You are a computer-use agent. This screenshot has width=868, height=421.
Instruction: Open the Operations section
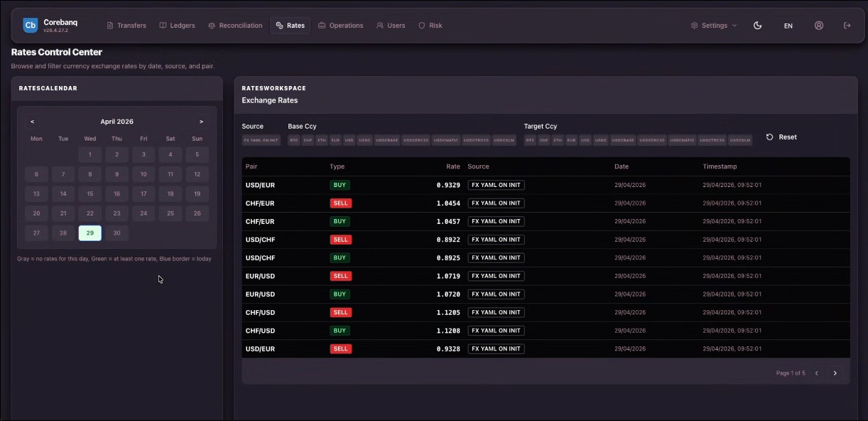341,26
